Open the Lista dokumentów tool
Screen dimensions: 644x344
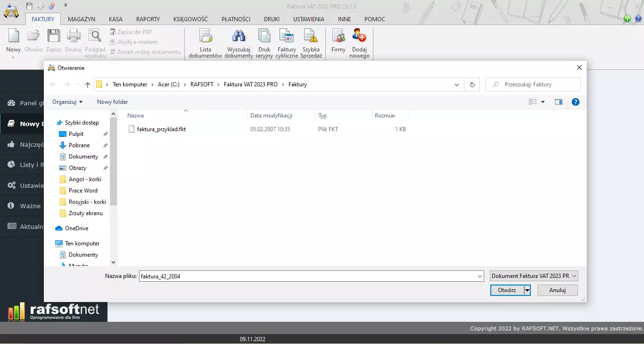click(x=205, y=42)
